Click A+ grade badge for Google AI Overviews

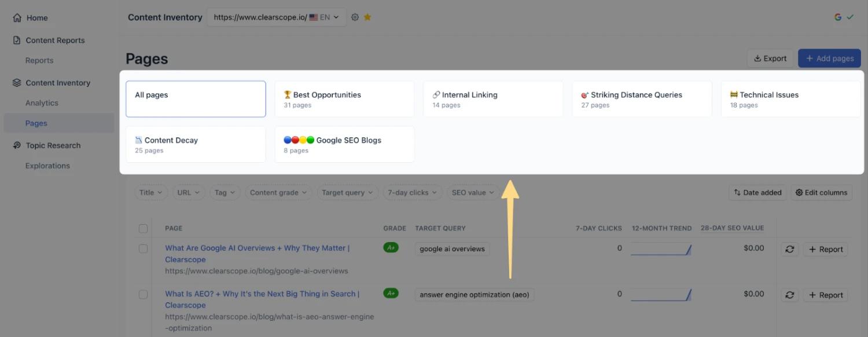click(x=391, y=247)
